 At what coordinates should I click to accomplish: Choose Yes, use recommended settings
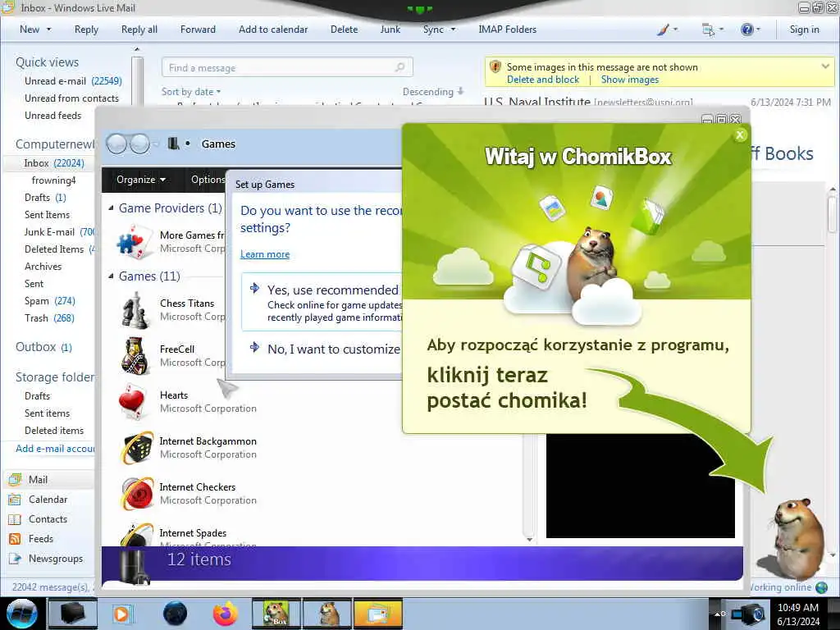(322, 302)
